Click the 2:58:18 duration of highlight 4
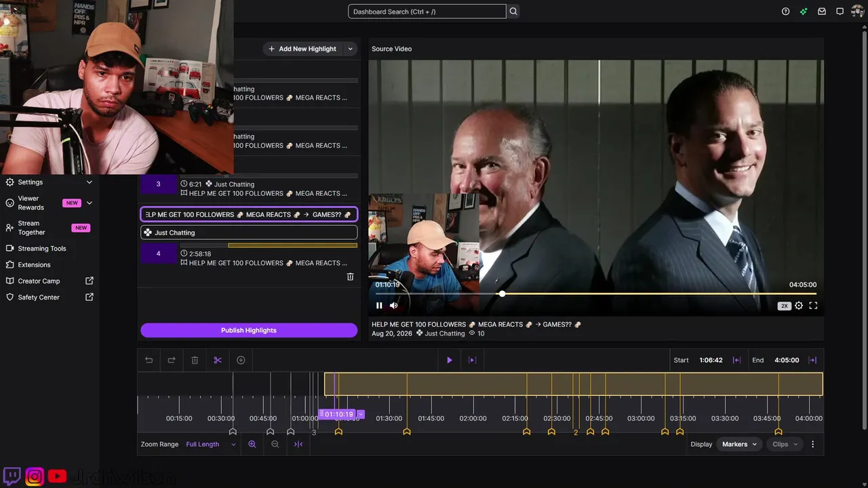 pos(199,253)
